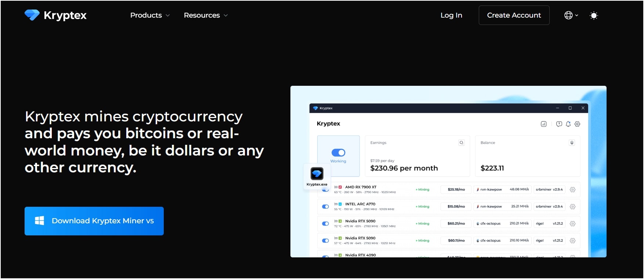The width and height of the screenshot is (644, 279).
Task: Click the 'Kryptex mines cryptocurrency' headline
Action: pos(134,117)
